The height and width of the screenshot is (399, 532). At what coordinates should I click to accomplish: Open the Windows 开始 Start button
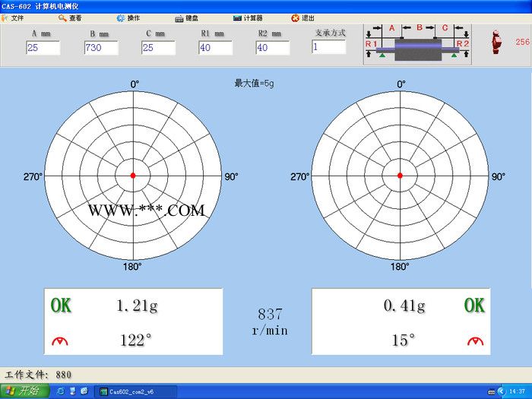tap(24, 391)
